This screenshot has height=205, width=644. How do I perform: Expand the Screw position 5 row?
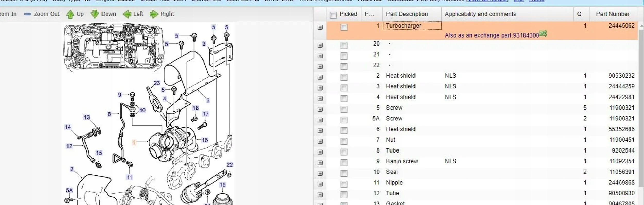click(320, 109)
